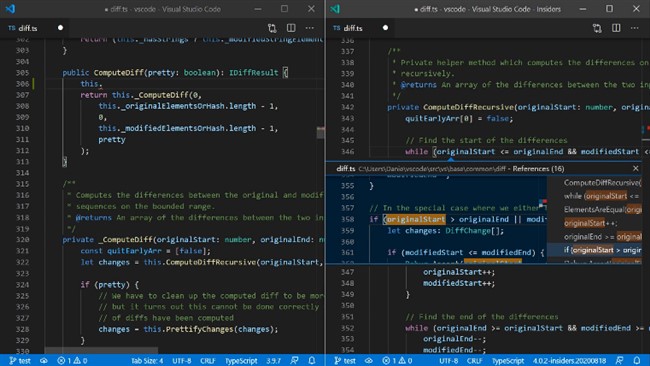Click 'pretty' argument on line 311
650x366 pixels.
(x=112, y=140)
